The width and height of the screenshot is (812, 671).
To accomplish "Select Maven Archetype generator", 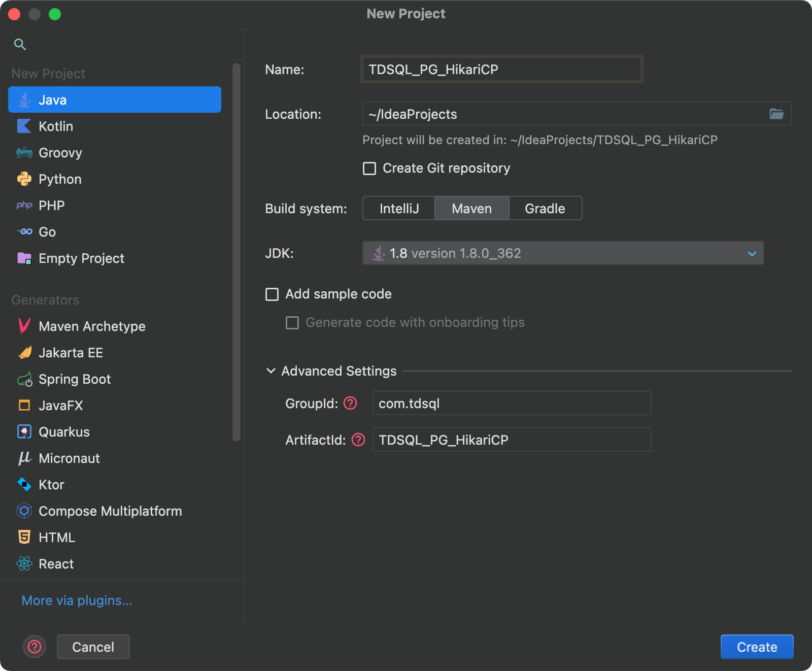I will click(92, 326).
